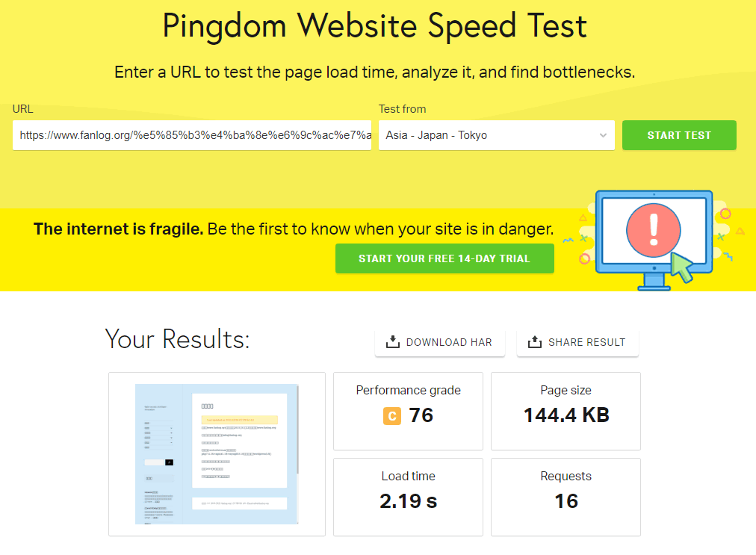Select the Requests 16 card

566,497
